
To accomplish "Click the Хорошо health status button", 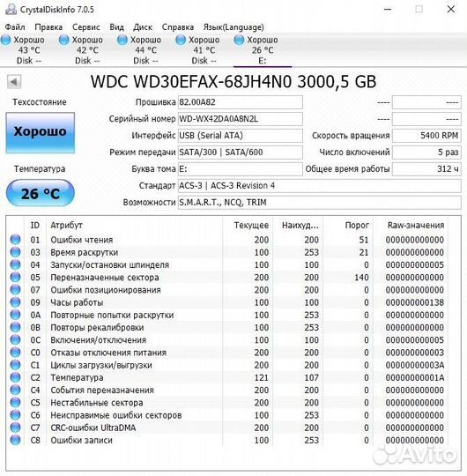I will tap(40, 132).
